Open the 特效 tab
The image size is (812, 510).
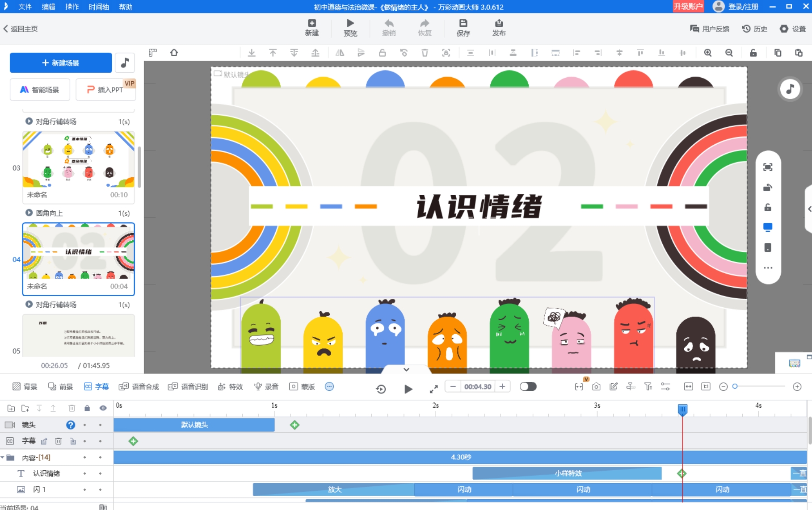pos(230,387)
